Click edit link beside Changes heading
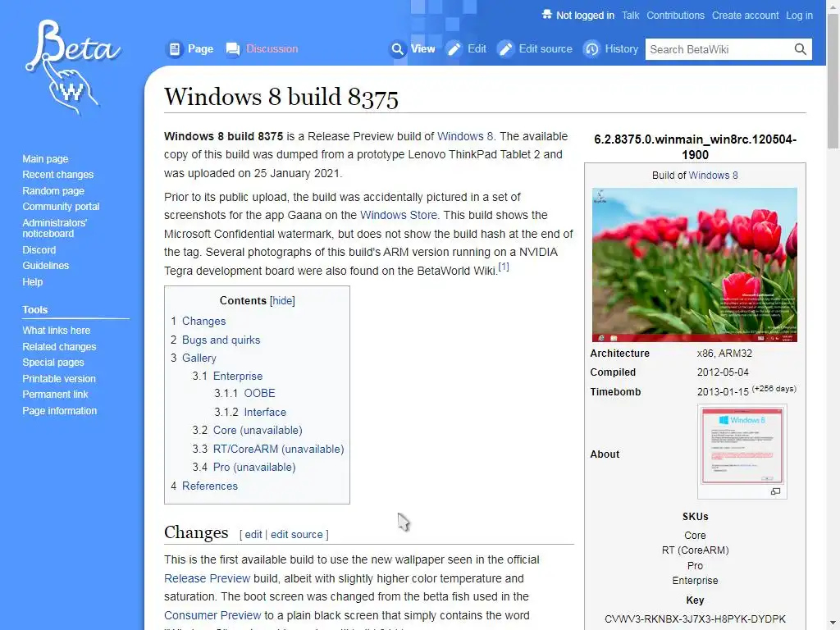This screenshot has width=840, height=630. point(253,535)
